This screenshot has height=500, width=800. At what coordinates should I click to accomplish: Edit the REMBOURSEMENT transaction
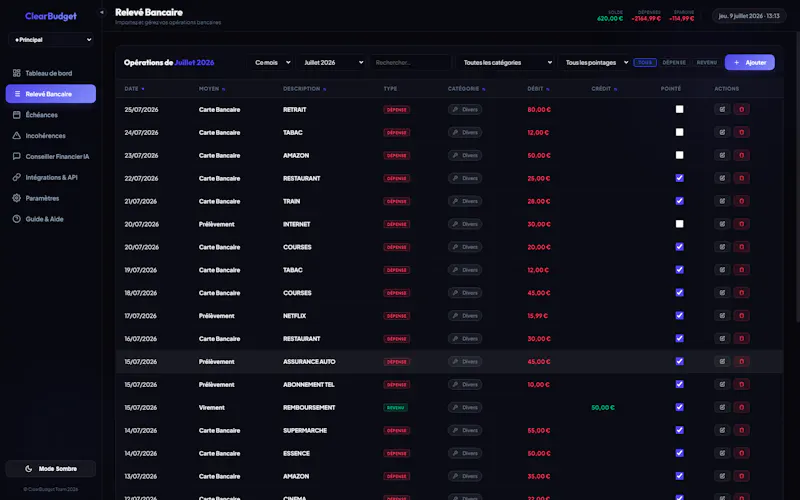tap(722, 407)
